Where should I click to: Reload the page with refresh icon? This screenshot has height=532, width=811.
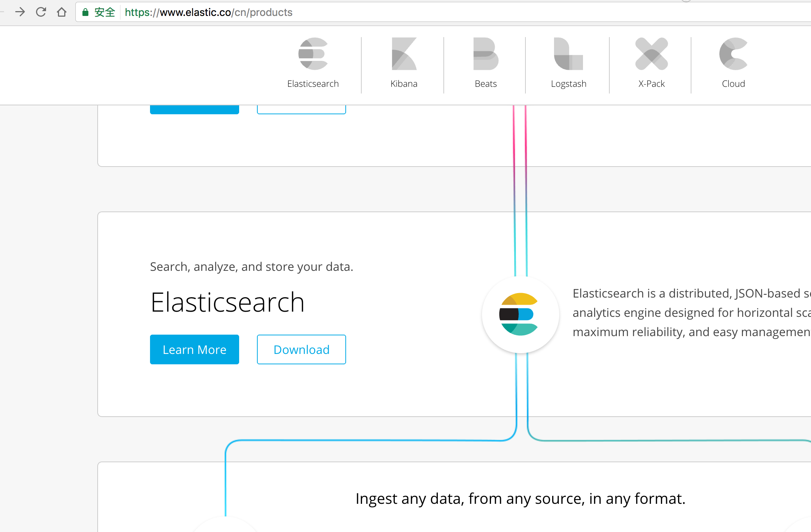(41, 12)
